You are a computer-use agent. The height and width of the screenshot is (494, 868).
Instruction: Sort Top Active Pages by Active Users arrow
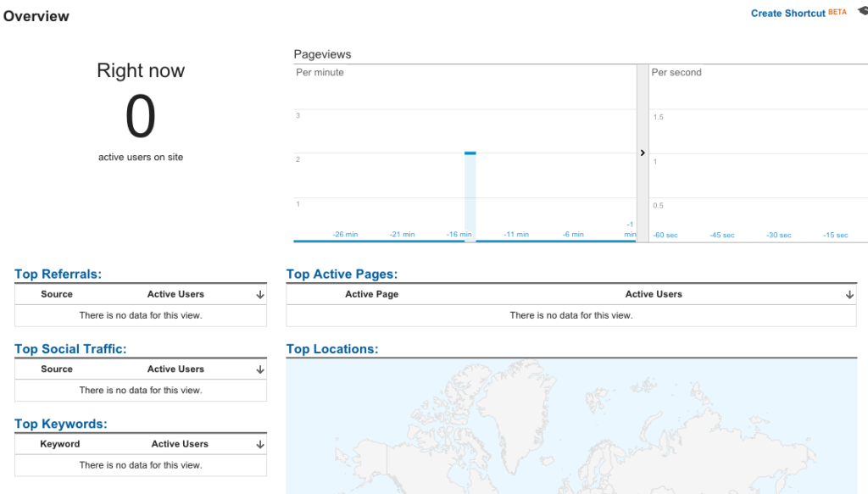click(x=849, y=295)
